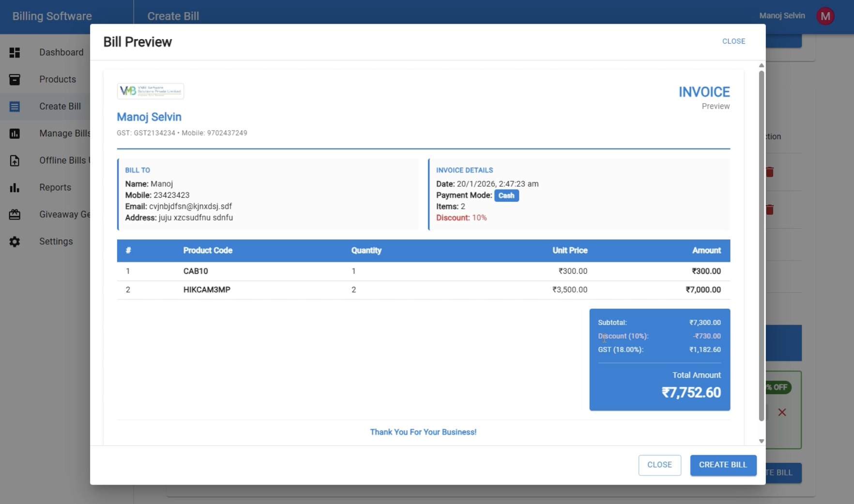Click the VMB company logo

pyautogui.click(x=150, y=91)
